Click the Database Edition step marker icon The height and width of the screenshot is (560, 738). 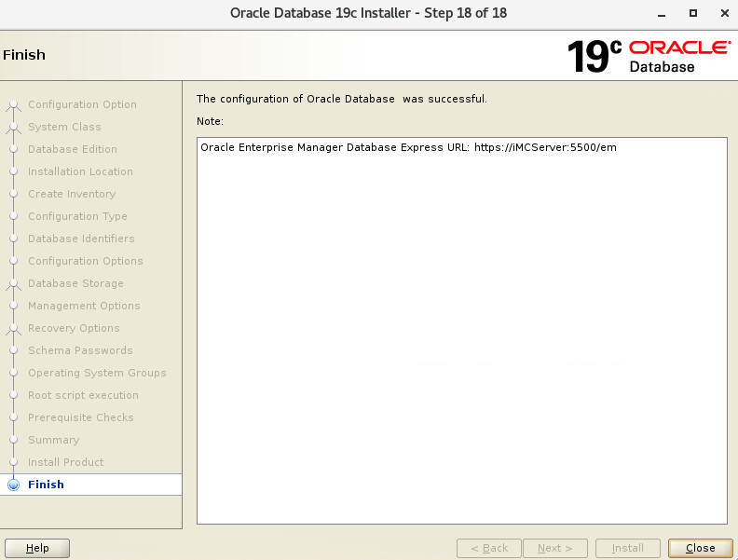point(14,149)
